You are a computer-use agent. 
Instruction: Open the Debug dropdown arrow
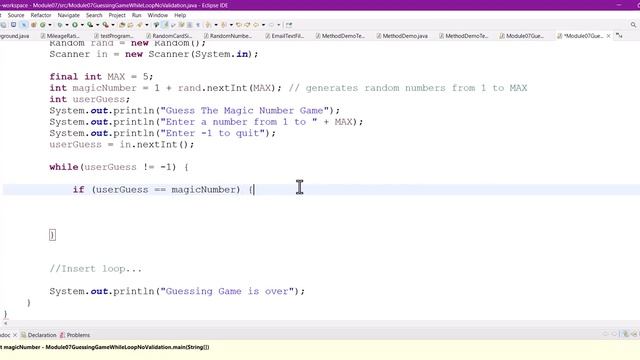[67, 25]
